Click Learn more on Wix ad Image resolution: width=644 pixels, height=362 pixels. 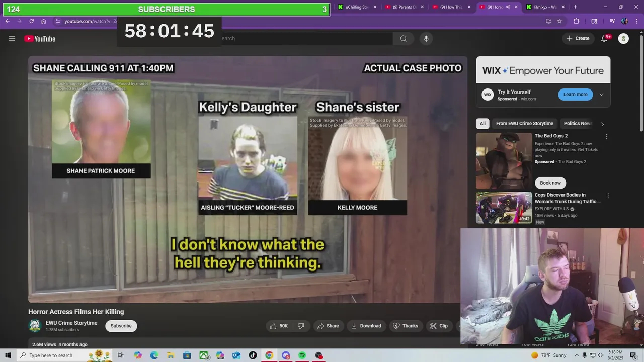point(575,95)
